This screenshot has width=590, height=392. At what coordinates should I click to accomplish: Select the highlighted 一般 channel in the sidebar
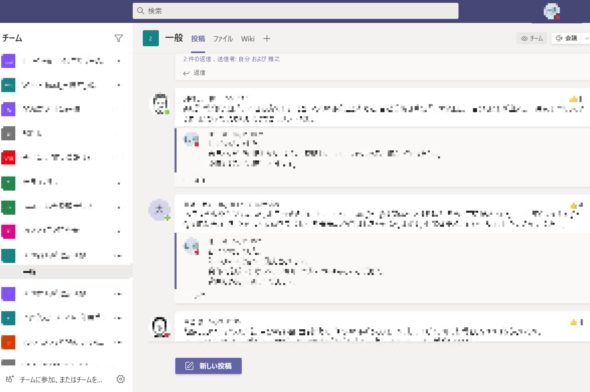pyautogui.click(x=66, y=272)
